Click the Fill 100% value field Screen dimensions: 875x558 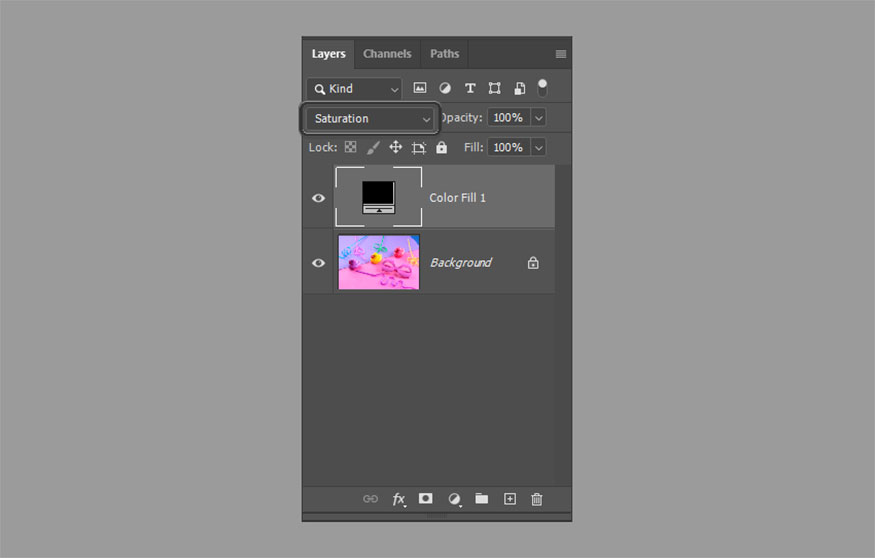(508, 147)
